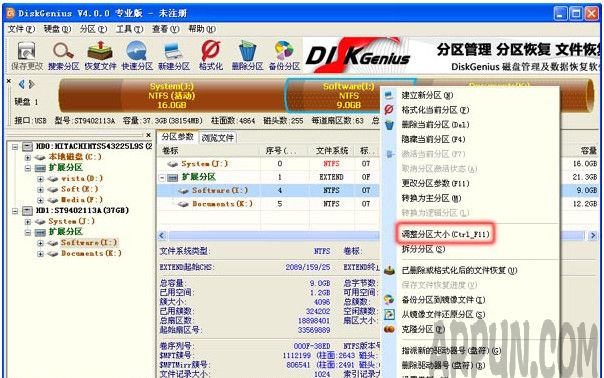This screenshot has height=378, width=604.
Task: Select 本地磁盘(C:) in the disk tree
Action: pos(75,157)
